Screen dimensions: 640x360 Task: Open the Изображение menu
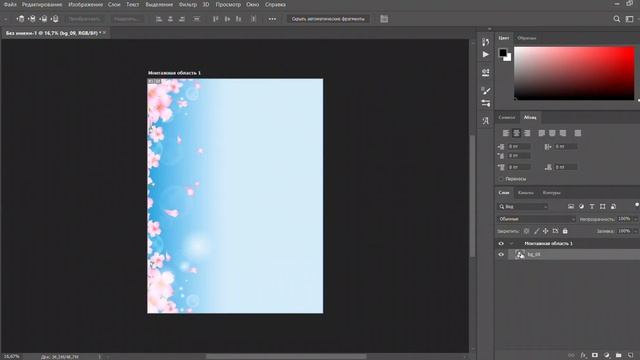click(85, 4)
